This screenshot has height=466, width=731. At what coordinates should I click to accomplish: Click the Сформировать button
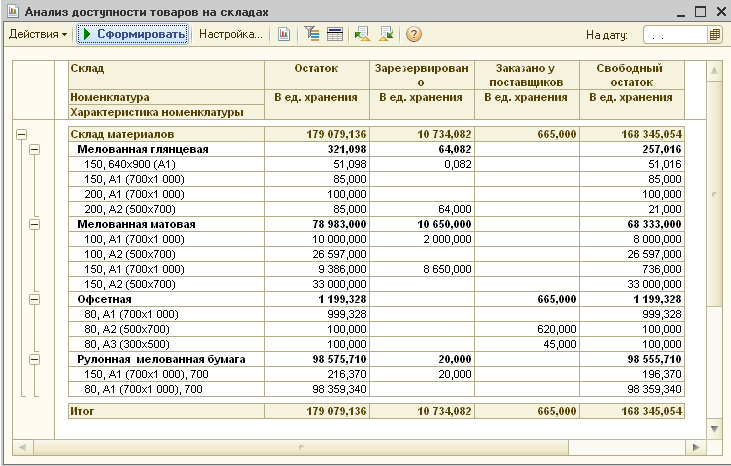tap(133, 34)
